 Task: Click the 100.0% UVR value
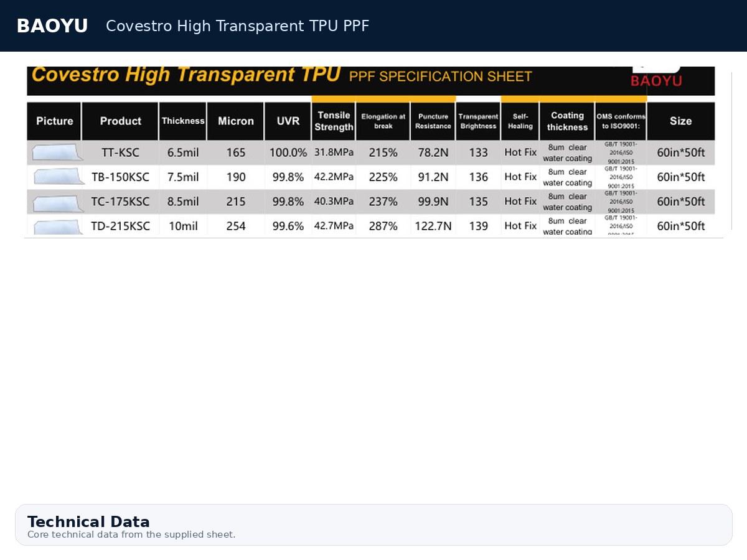click(288, 152)
